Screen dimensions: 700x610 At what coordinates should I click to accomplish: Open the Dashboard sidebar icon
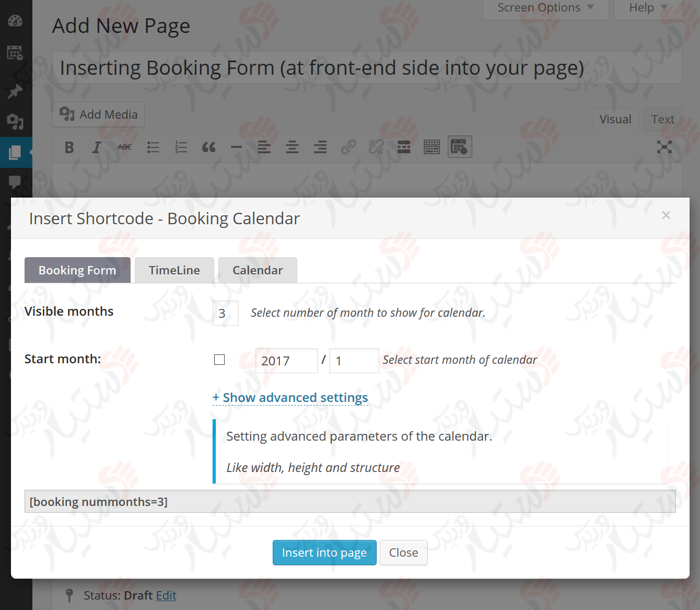(x=15, y=21)
